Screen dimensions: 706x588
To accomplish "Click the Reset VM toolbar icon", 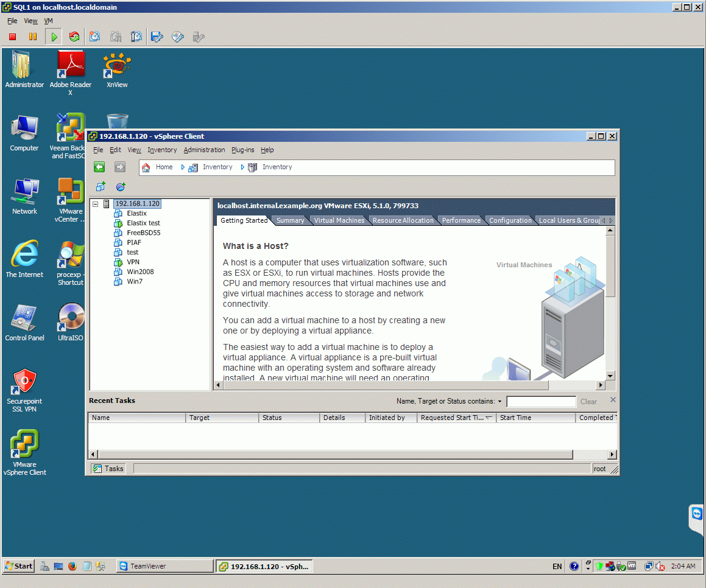I will (74, 37).
